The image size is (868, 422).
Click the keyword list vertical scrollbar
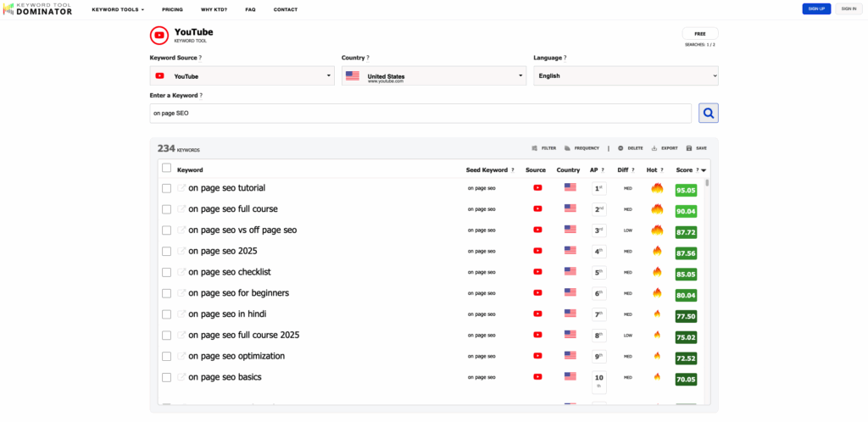pos(708,184)
